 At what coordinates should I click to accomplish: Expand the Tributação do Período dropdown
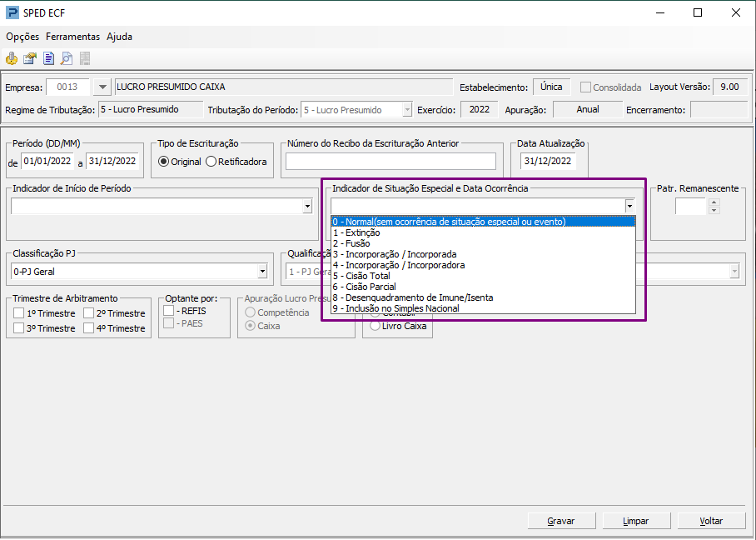click(x=407, y=110)
